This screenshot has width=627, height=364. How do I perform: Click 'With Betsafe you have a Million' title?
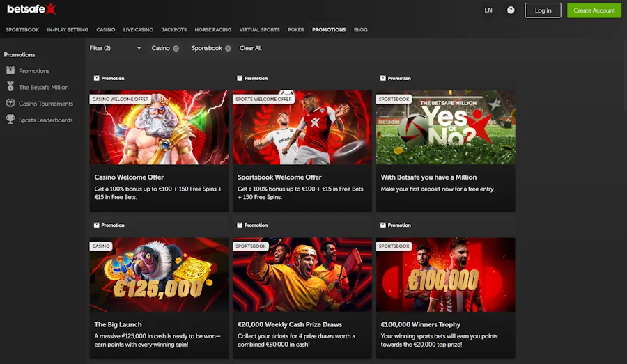(428, 177)
